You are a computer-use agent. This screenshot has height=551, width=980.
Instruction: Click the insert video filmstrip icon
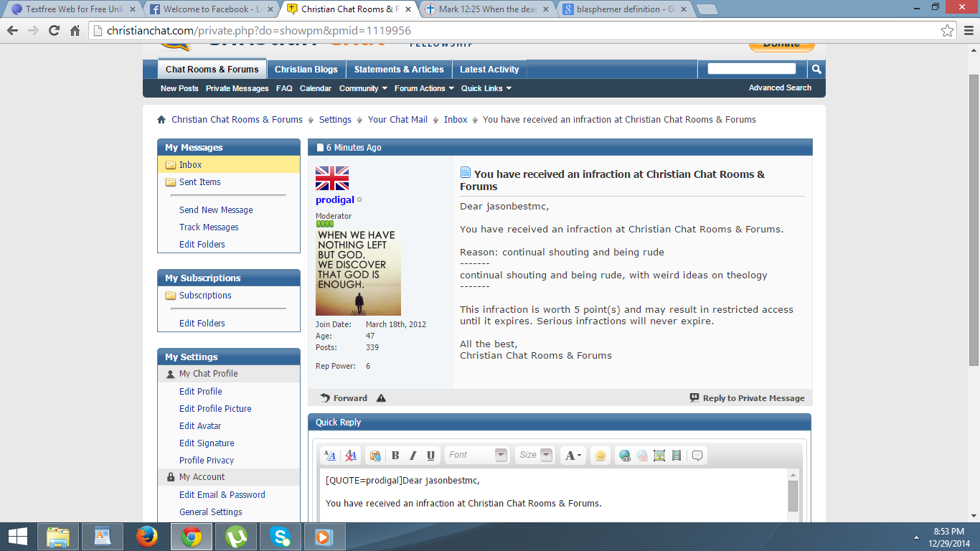click(x=677, y=456)
